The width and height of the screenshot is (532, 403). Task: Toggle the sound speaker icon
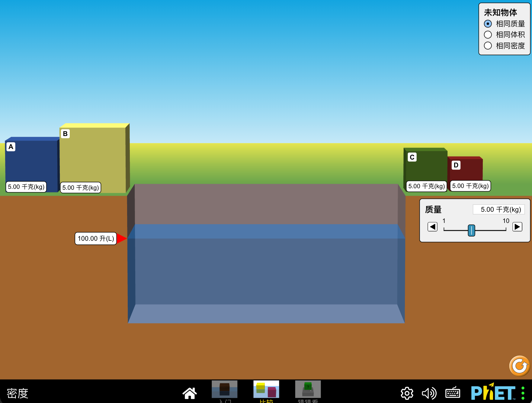point(429,393)
